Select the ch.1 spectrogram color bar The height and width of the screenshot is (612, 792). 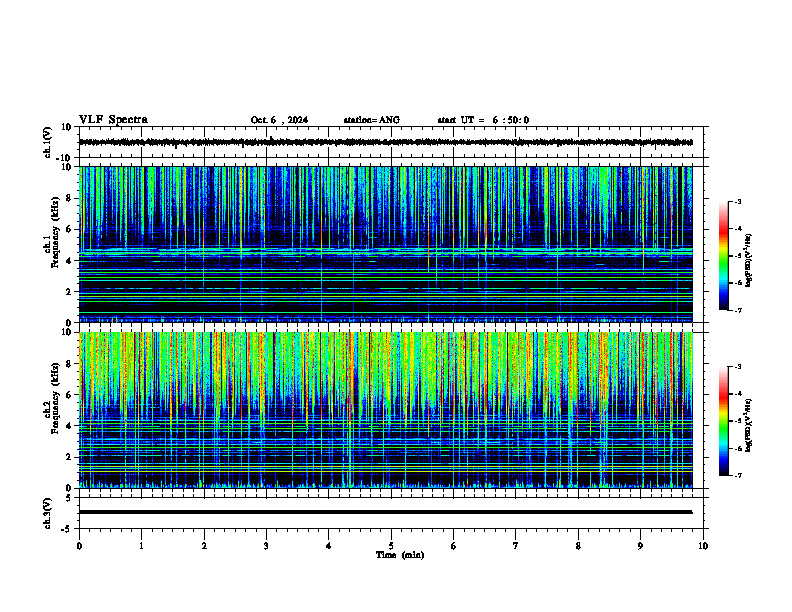pyautogui.click(x=724, y=256)
